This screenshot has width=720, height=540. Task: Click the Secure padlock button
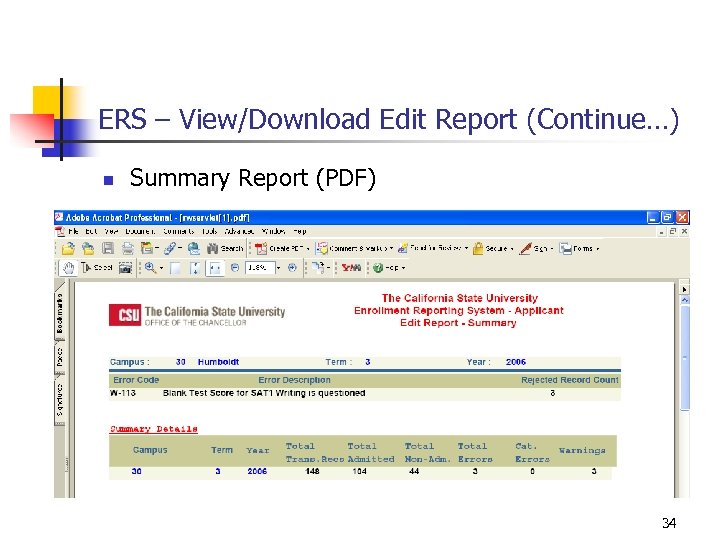point(490,248)
